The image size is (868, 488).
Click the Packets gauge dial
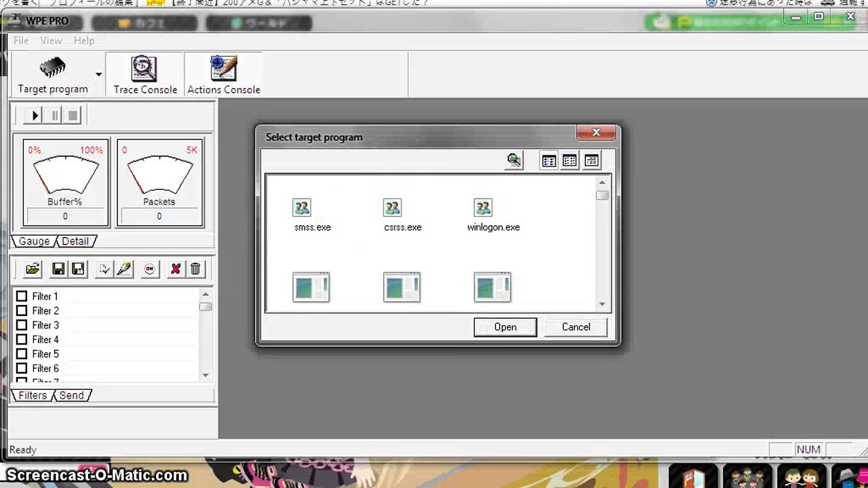[159, 174]
